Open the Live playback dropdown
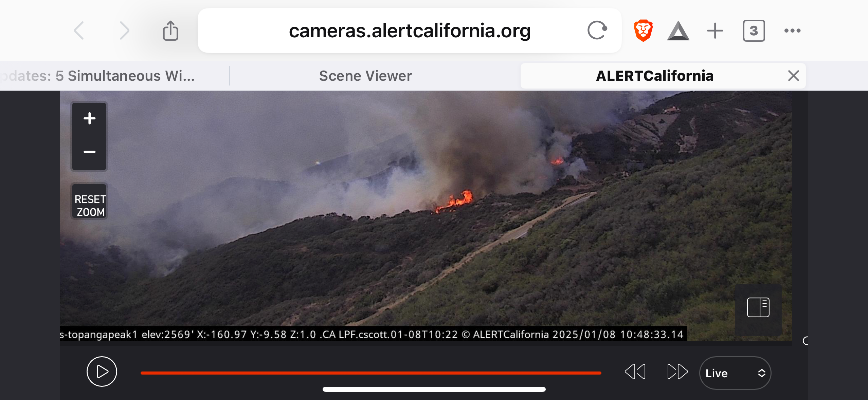Viewport: 868px width, 400px height. [x=735, y=373]
